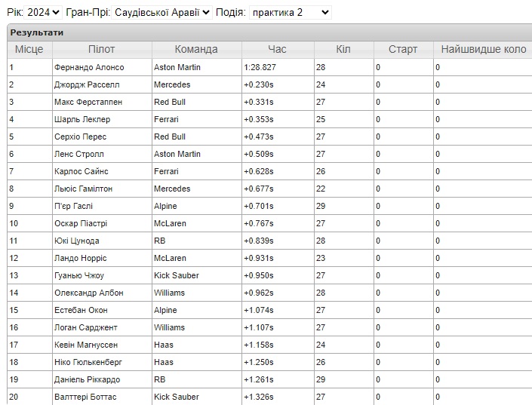Click the Команда column header

point(196,49)
